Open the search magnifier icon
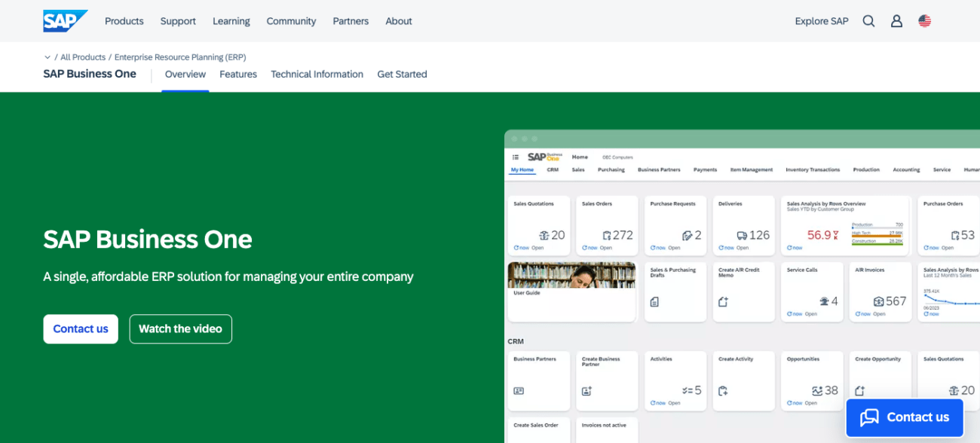980x443 pixels. pyautogui.click(x=868, y=21)
